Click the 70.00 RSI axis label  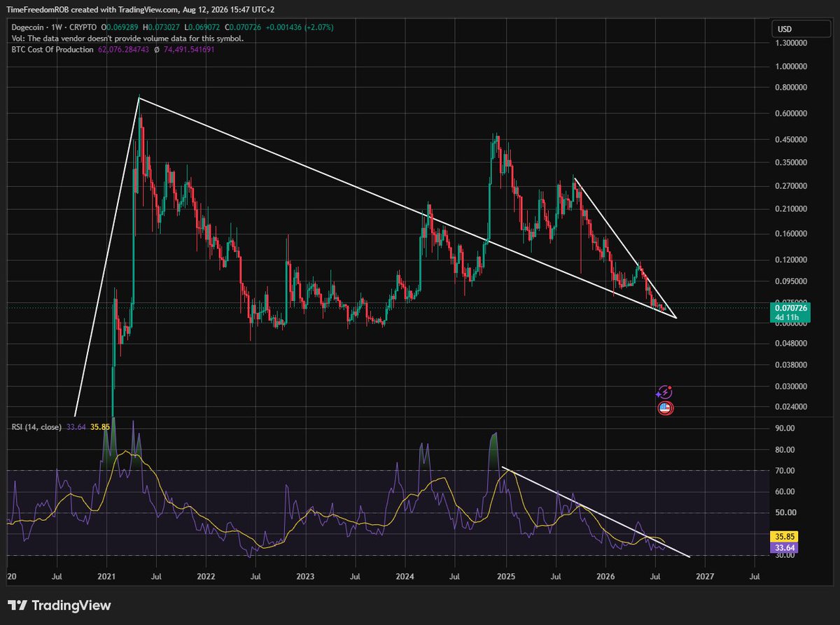(783, 470)
